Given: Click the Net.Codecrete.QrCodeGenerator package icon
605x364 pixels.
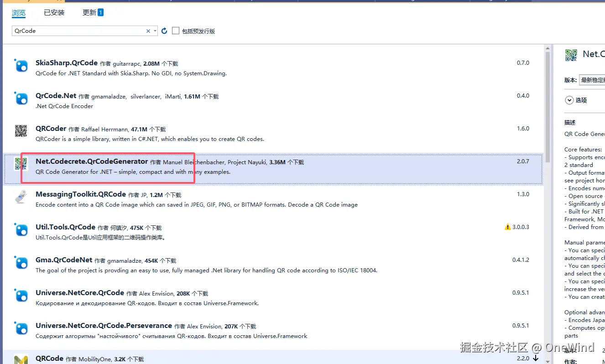Looking at the screenshot, I should [21, 164].
